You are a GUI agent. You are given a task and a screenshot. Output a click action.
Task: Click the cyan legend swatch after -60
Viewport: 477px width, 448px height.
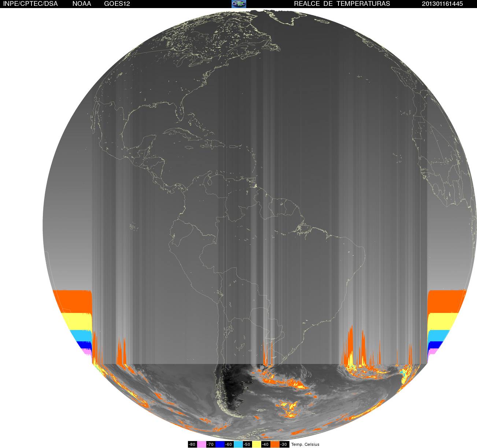pyautogui.click(x=238, y=444)
